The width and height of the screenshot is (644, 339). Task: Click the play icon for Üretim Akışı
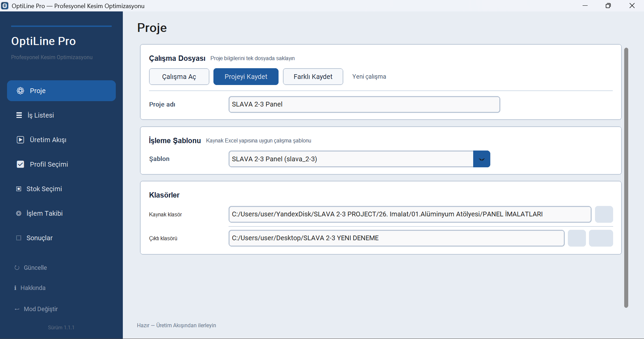[x=20, y=140]
